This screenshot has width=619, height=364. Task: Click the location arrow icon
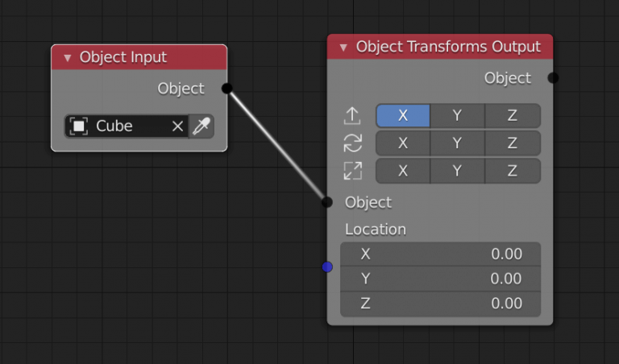pos(352,116)
